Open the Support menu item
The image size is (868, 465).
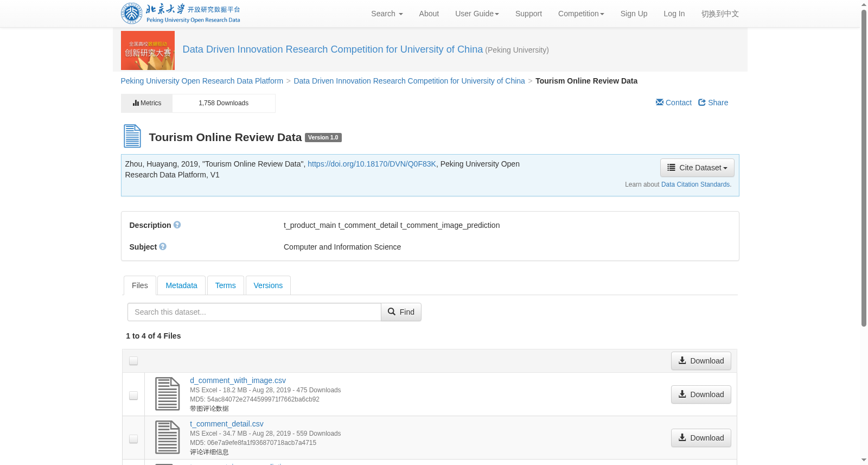(528, 14)
